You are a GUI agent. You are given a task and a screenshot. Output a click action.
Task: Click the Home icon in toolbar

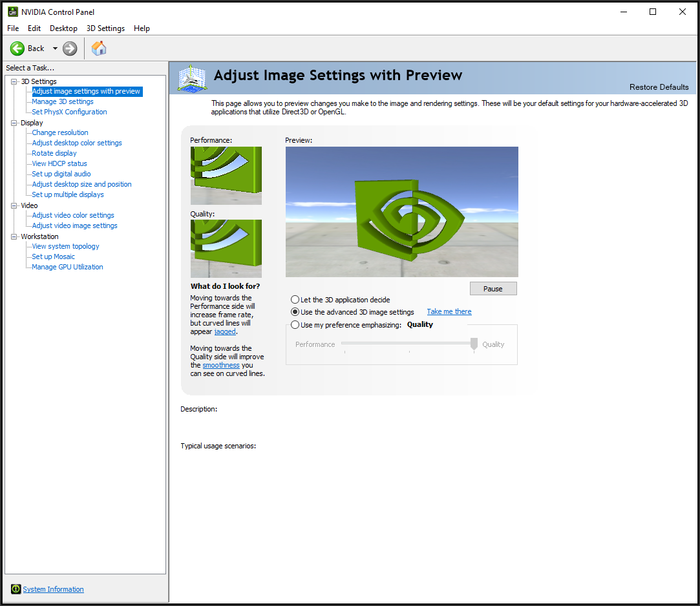pyautogui.click(x=99, y=48)
